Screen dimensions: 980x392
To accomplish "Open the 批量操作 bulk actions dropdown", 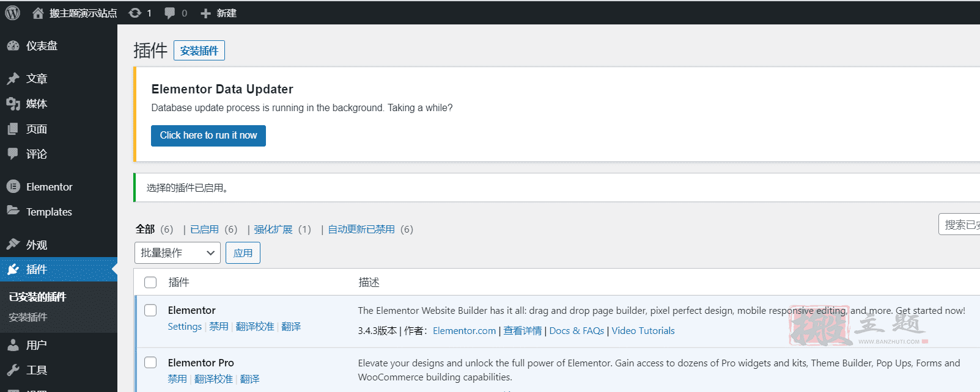I will pos(177,253).
